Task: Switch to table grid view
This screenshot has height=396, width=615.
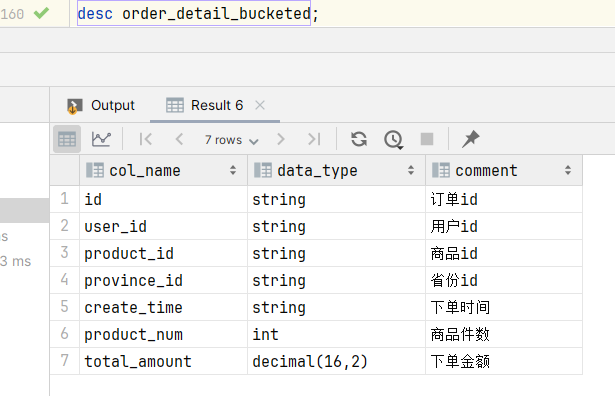Action: [x=67, y=139]
